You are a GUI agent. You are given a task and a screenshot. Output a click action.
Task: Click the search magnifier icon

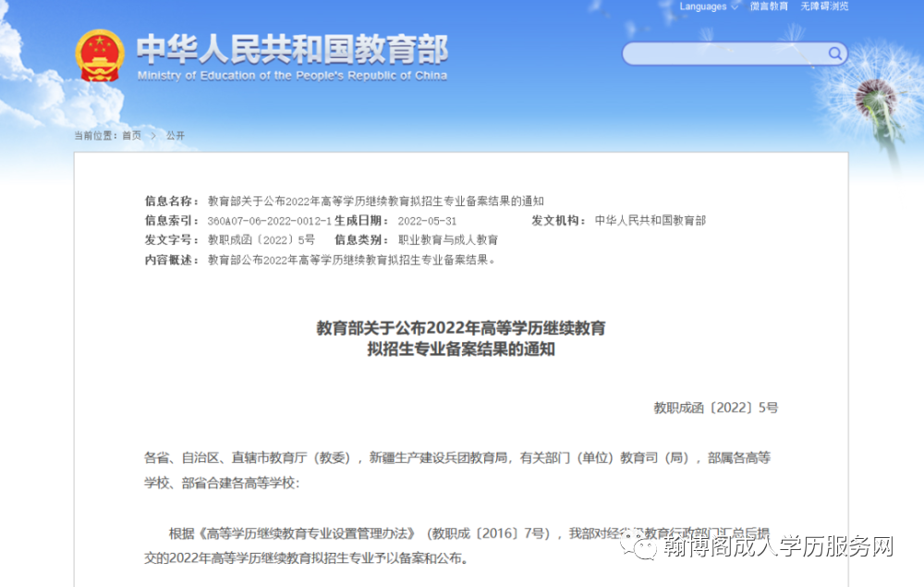[835, 54]
